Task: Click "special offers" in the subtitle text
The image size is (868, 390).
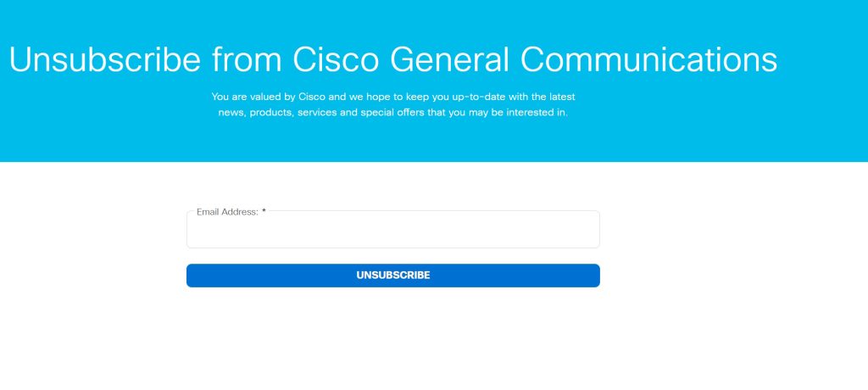Action: point(392,114)
